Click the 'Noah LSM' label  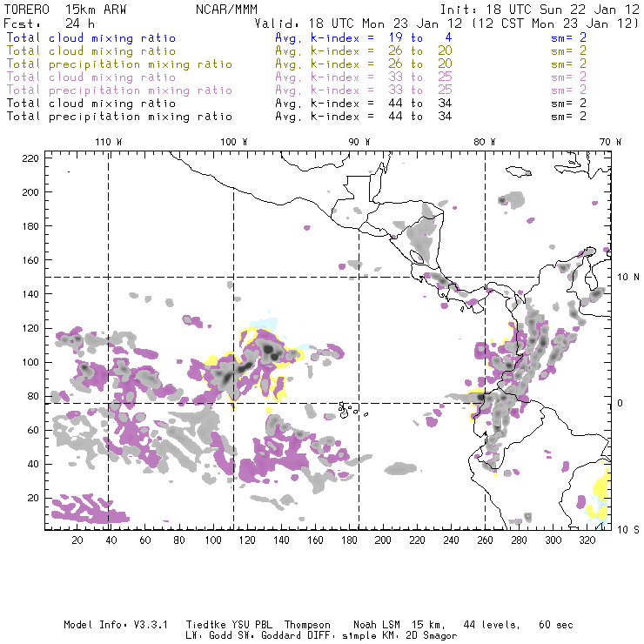(x=377, y=625)
